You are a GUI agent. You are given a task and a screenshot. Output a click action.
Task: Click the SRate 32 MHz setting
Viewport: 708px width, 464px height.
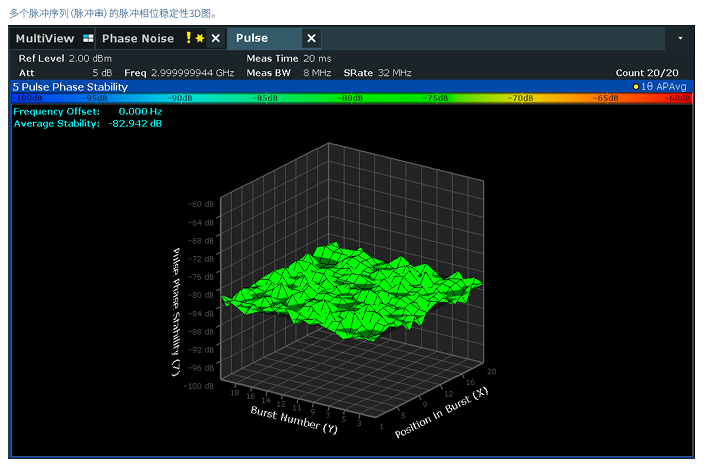click(x=377, y=73)
